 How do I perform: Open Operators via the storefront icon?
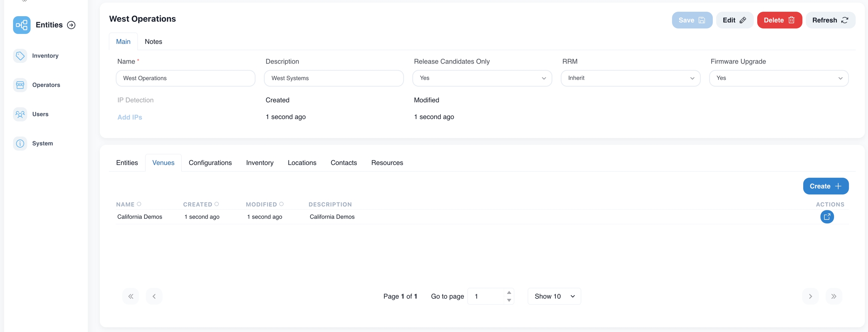(x=20, y=85)
